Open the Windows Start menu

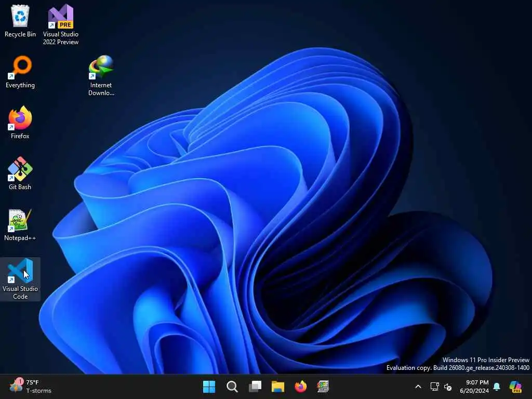[209, 387]
